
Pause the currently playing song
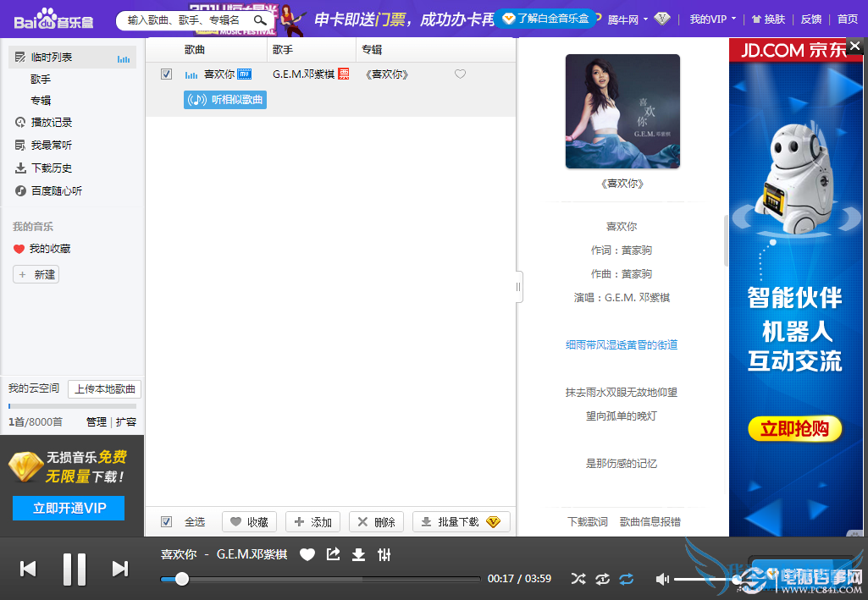[x=75, y=569]
